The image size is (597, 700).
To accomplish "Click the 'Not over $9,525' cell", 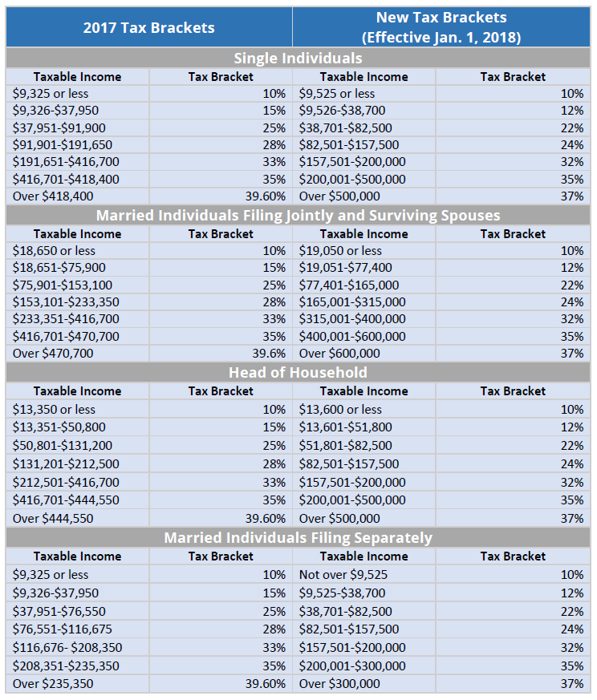I will pos(343,574).
